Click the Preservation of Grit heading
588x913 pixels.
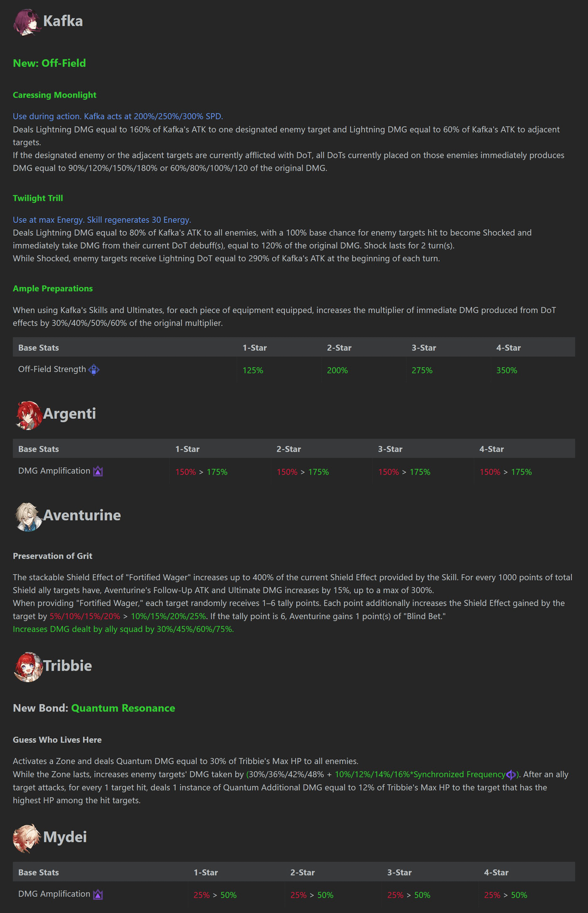coord(53,556)
